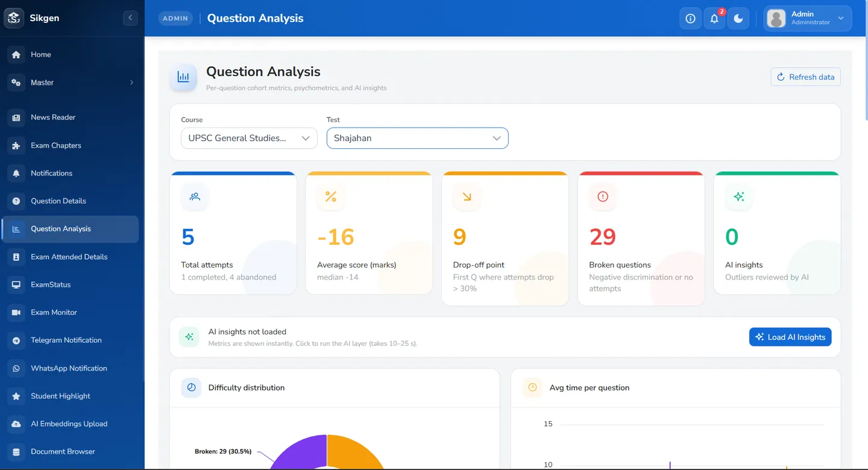Click the Refresh data button

(805, 77)
